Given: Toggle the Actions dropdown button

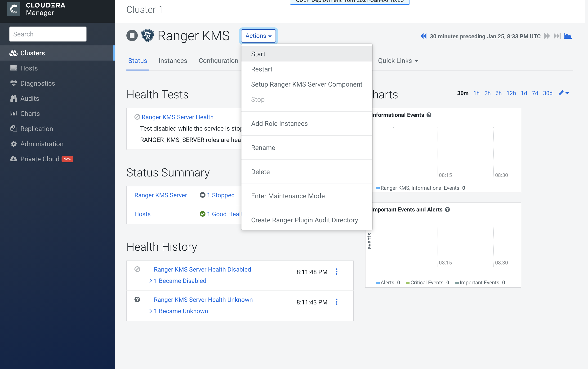Looking at the screenshot, I should click(x=258, y=36).
